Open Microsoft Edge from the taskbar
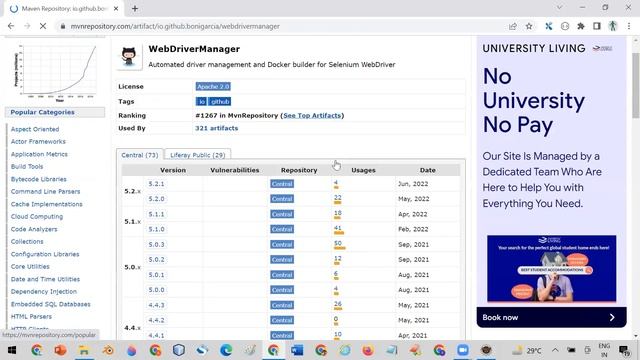This screenshot has width=640, height=360. 226,350
